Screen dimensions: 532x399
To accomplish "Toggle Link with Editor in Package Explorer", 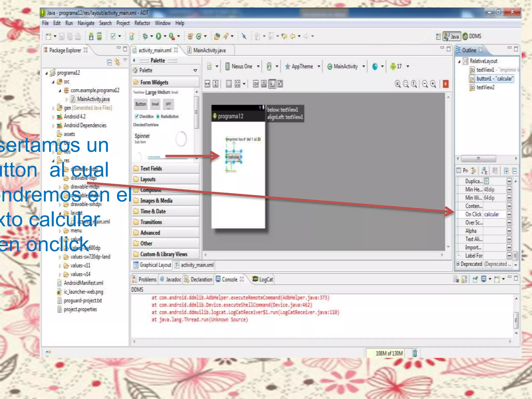I will coord(117,62).
